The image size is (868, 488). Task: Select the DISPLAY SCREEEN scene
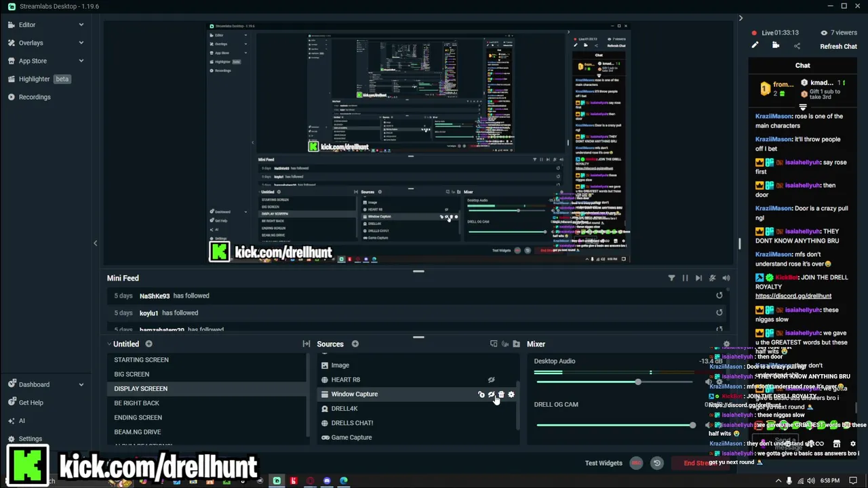(140, 388)
